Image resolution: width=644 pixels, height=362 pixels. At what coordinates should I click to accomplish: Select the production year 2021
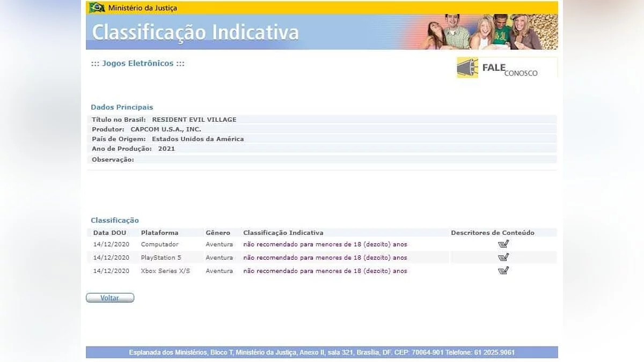coord(166,149)
